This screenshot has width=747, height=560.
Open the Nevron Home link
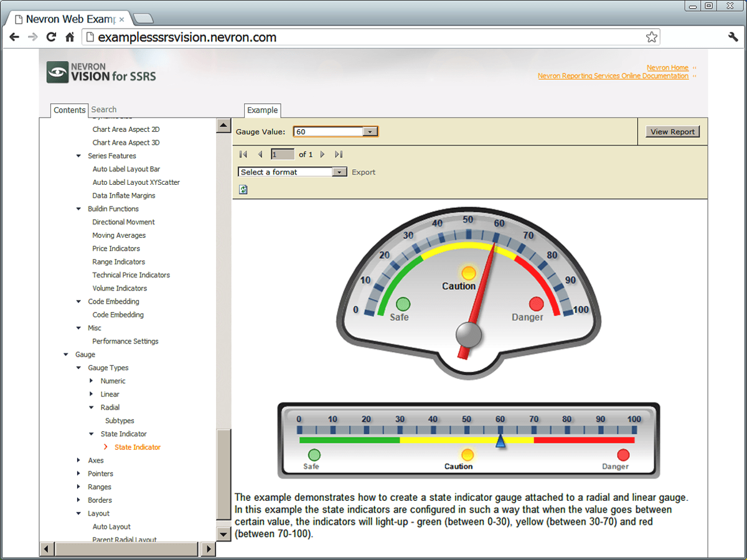(667, 68)
